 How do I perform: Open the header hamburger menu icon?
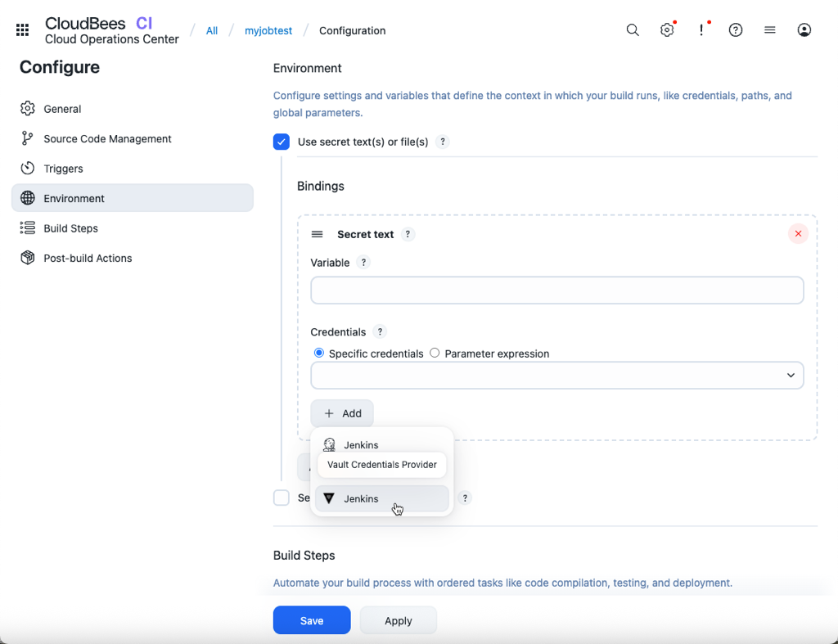tap(769, 30)
